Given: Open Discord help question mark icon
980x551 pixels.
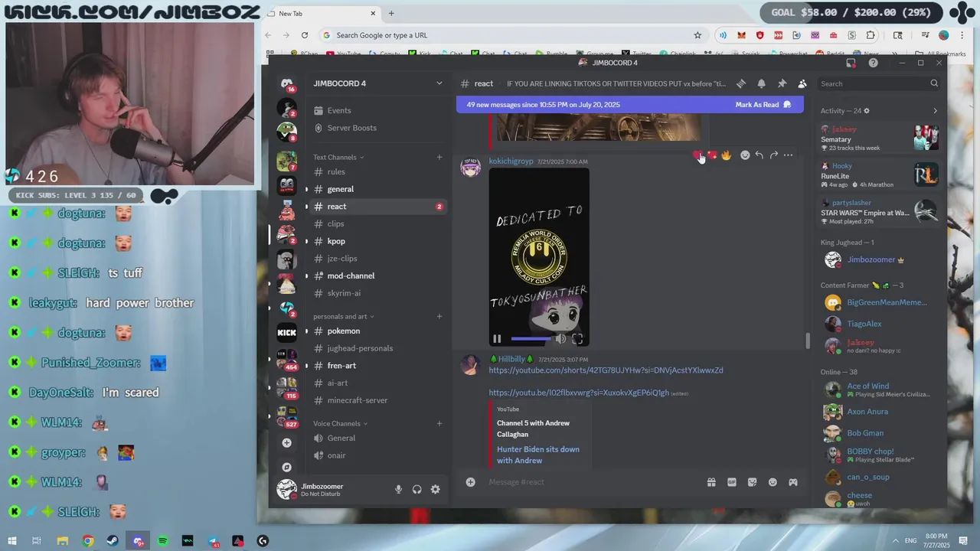Looking at the screenshot, I should pos(874,63).
